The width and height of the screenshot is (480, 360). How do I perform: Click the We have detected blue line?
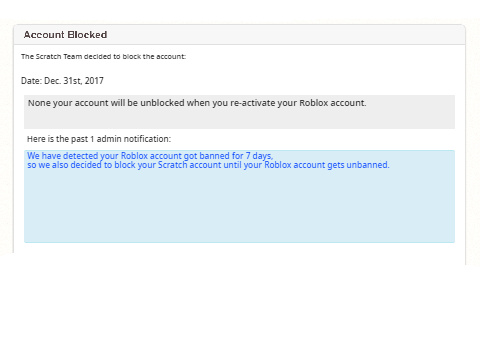[150, 156]
